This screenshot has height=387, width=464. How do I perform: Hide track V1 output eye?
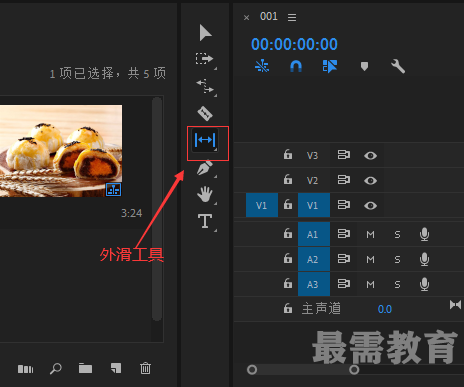click(370, 205)
